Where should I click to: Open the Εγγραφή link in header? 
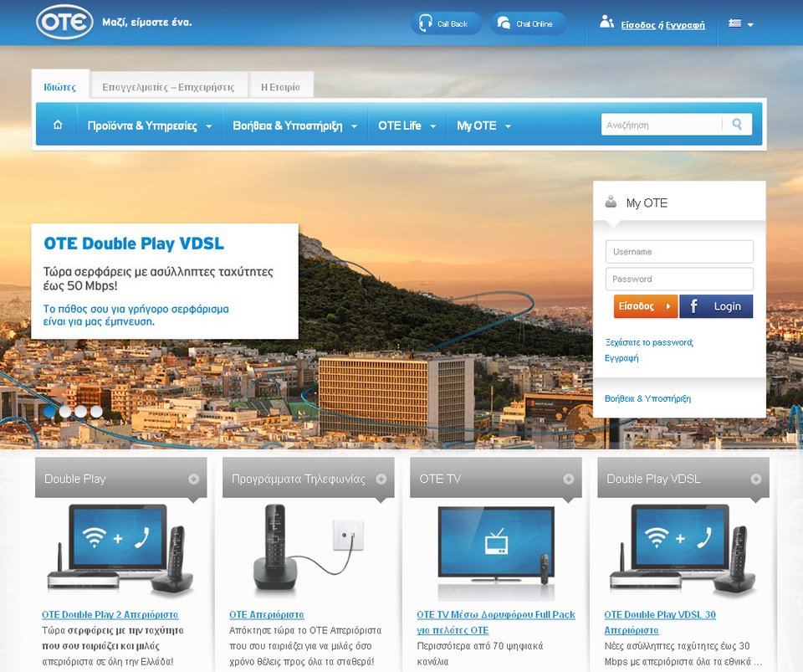click(685, 24)
